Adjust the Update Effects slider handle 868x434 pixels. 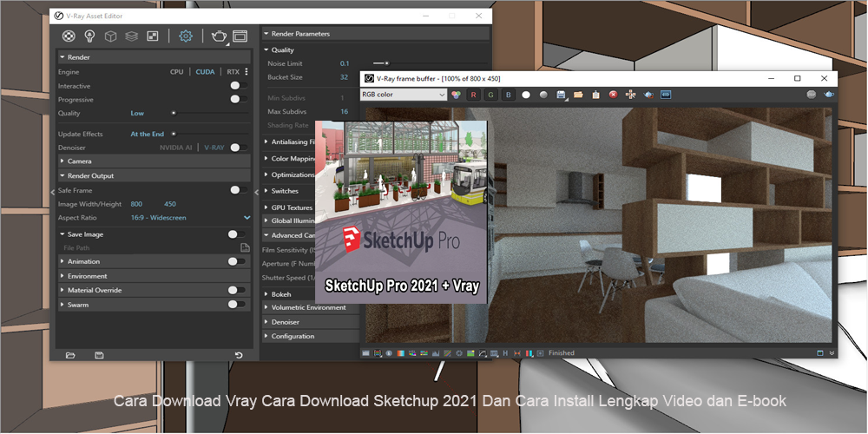(x=174, y=134)
